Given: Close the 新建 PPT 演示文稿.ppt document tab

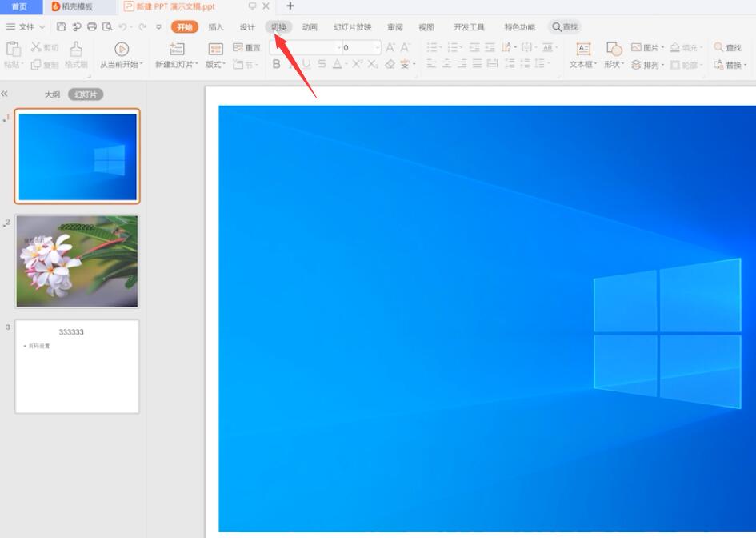Looking at the screenshot, I should coord(266,6).
